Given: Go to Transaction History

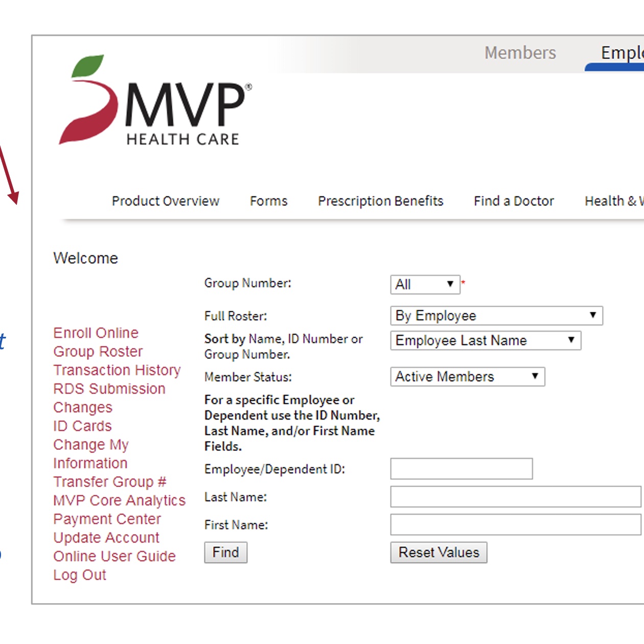Looking at the screenshot, I should tap(117, 370).
